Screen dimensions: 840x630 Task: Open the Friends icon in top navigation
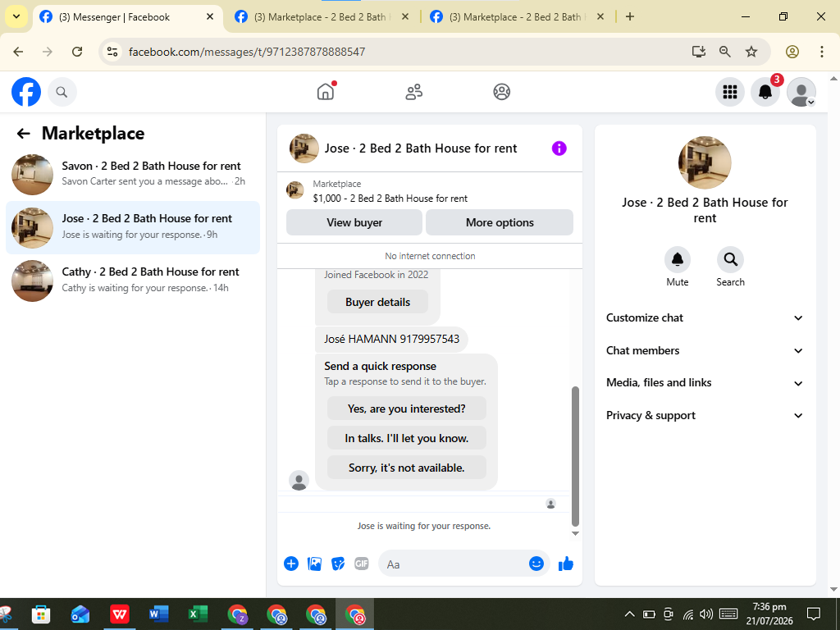[x=413, y=92]
